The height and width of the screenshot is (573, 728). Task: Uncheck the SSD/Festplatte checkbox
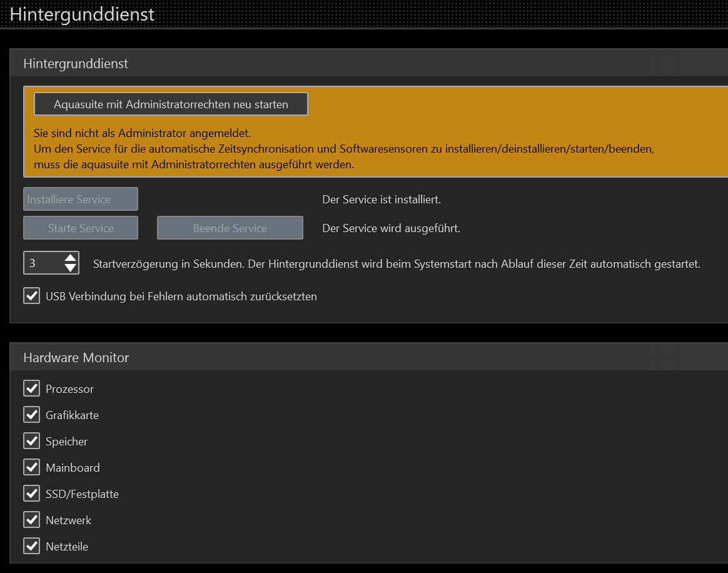(32, 494)
